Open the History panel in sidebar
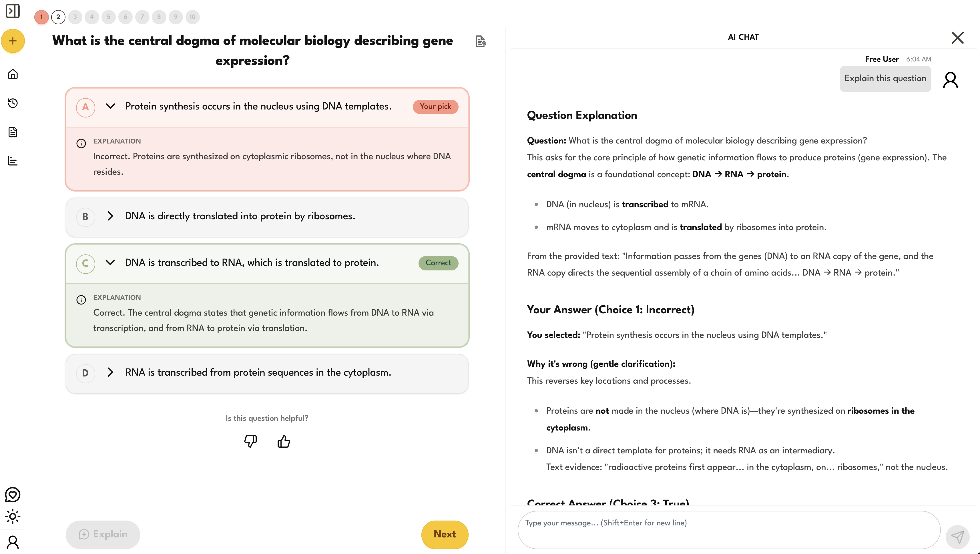This screenshot has width=980, height=554. 13,103
